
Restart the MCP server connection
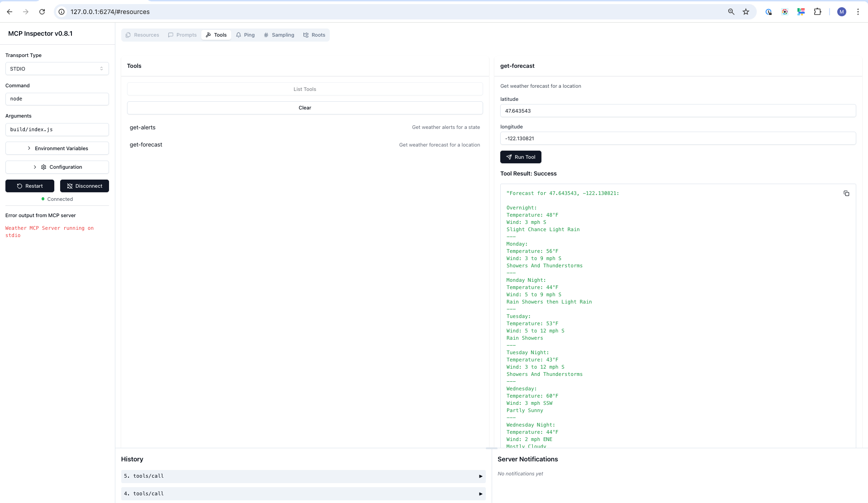tap(30, 186)
